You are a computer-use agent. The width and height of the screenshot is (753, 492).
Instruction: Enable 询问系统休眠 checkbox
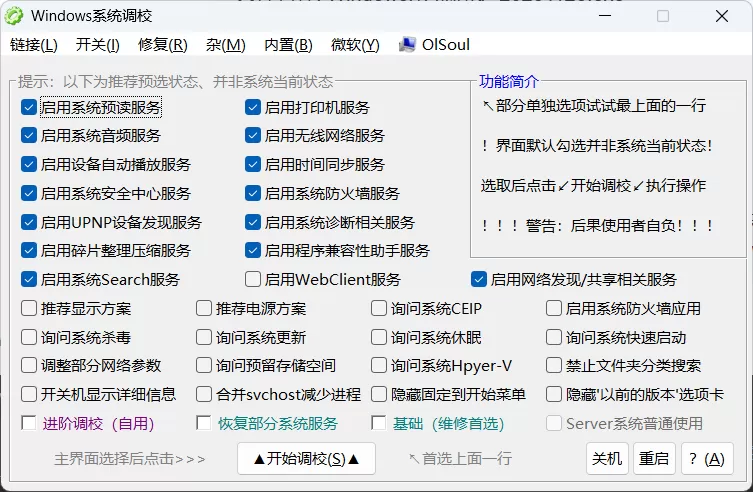[x=379, y=337]
